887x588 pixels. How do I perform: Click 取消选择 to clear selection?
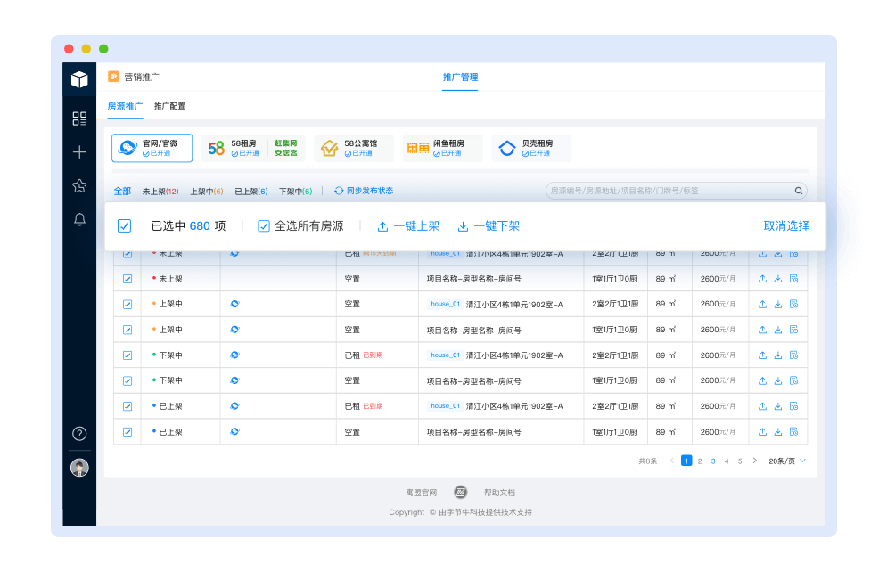pyautogui.click(x=786, y=226)
